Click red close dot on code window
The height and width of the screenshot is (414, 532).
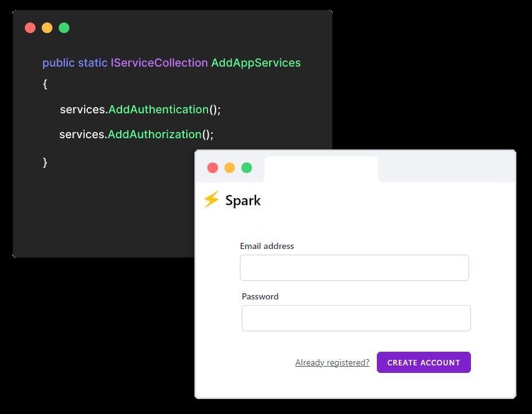tap(30, 28)
